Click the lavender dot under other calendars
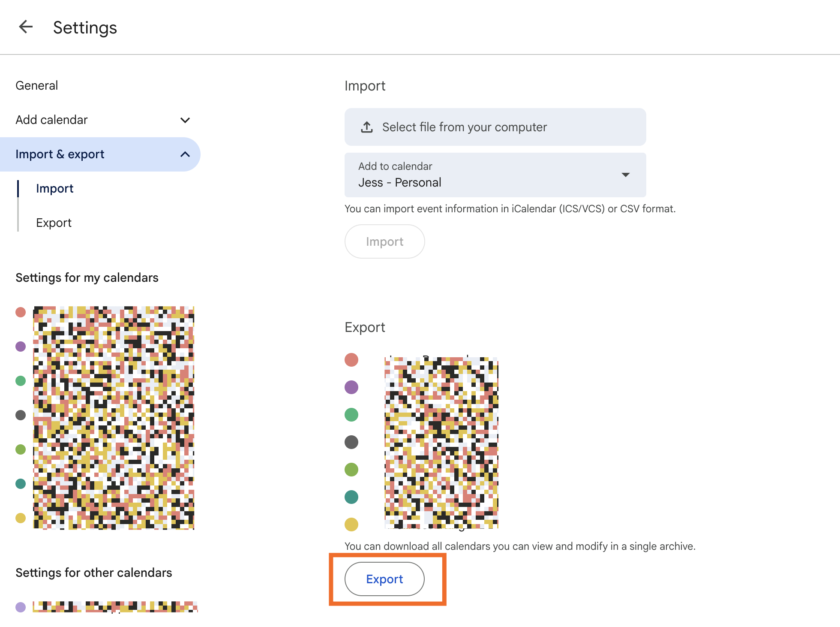The image size is (840, 627). (x=21, y=606)
